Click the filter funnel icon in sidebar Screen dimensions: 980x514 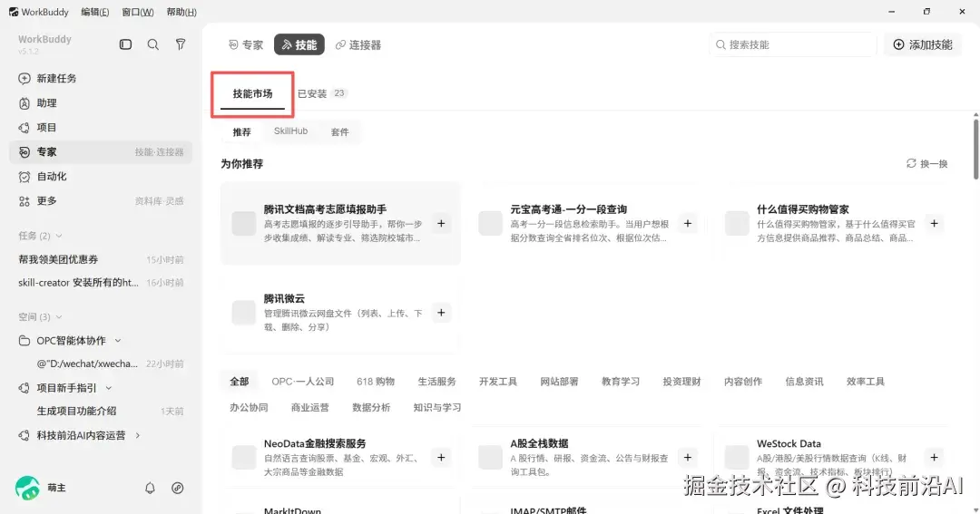pos(181,44)
